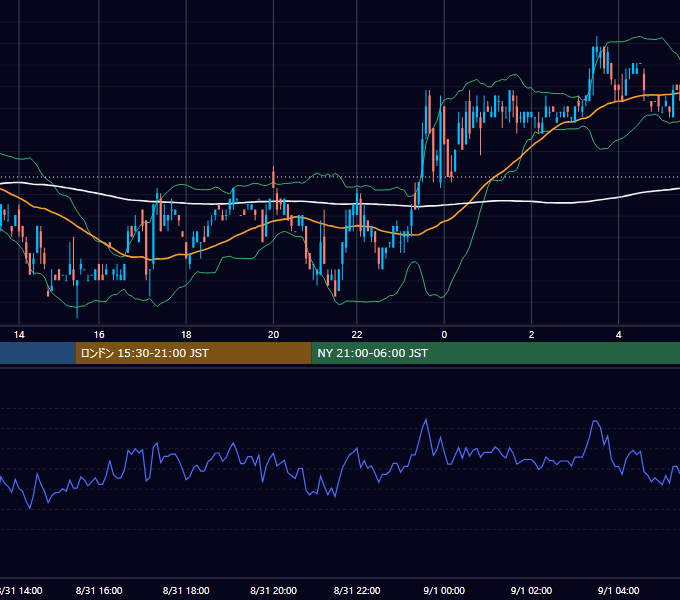Click the hour label 4 on the time axis
Viewport: 680px width, 600px height.
(x=618, y=335)
